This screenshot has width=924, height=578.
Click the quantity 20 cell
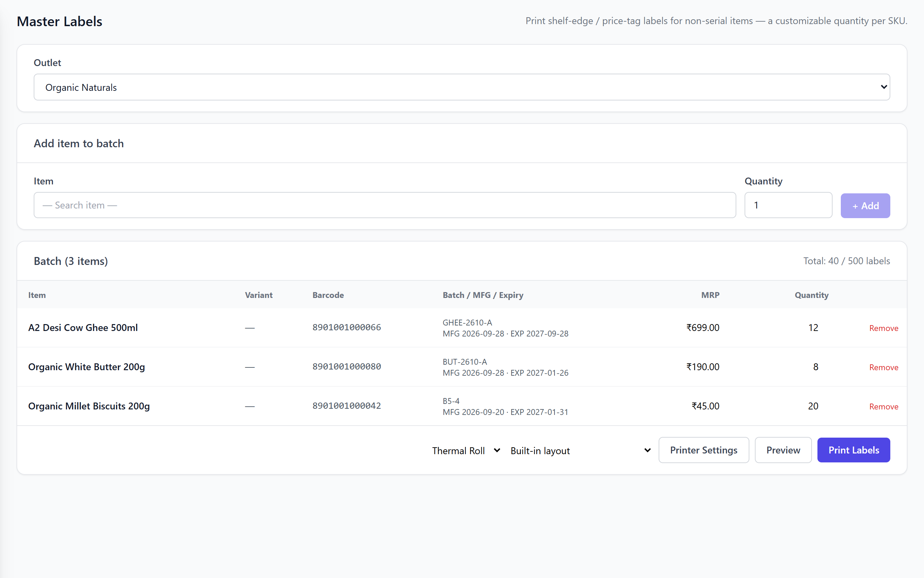[x=813, y=406]
